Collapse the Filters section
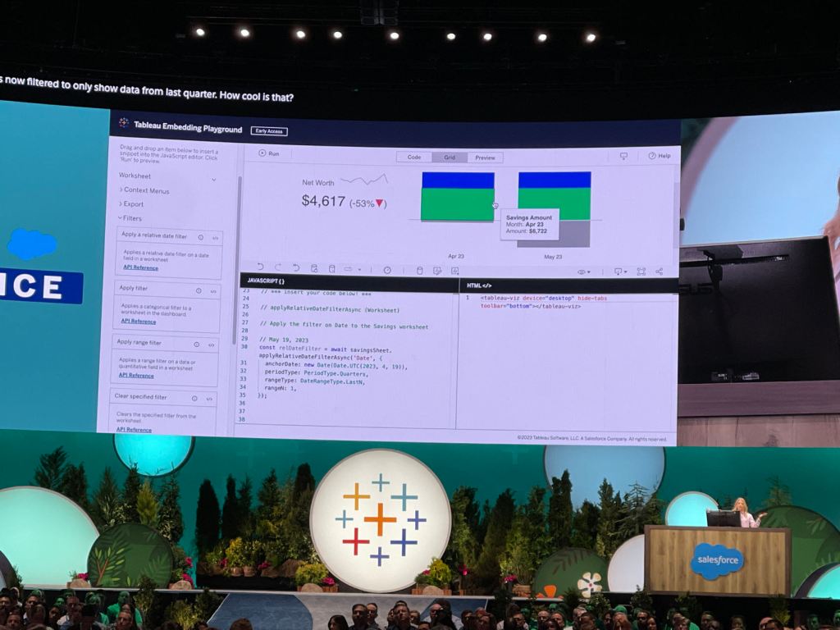The width and height of the screenshot is (840, 630). [x=130, y=218]
